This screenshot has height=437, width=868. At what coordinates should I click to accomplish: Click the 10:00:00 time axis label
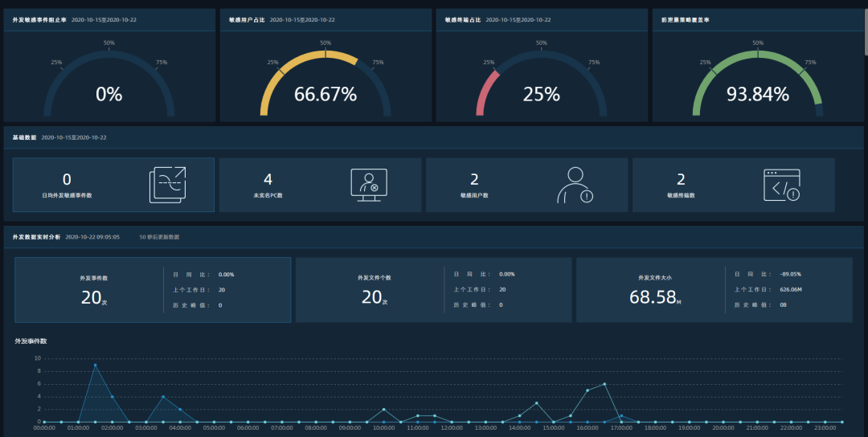coord(383,428)
